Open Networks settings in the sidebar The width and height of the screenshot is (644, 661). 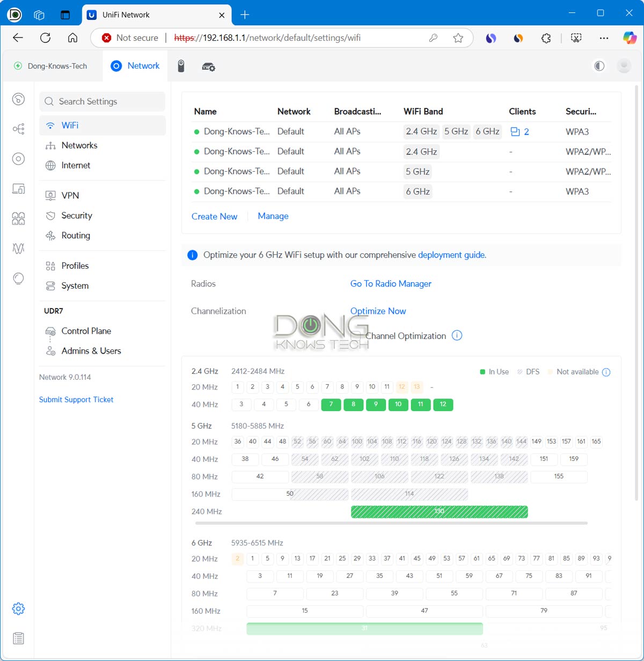click(79, 145)
